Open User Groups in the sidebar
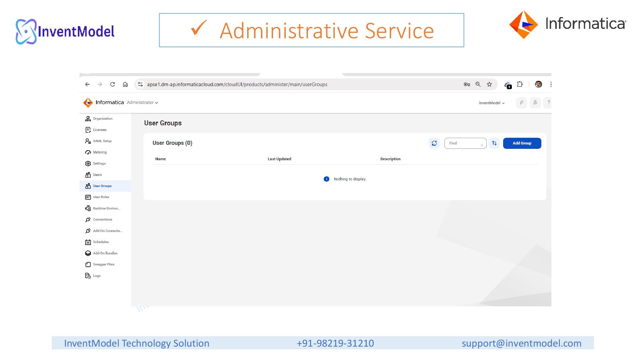 (x=105, y=186)
